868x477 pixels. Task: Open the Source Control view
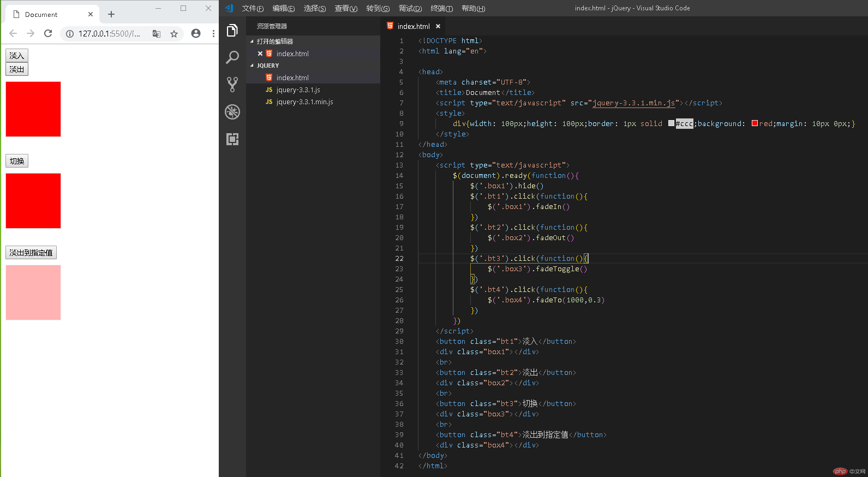232,84
